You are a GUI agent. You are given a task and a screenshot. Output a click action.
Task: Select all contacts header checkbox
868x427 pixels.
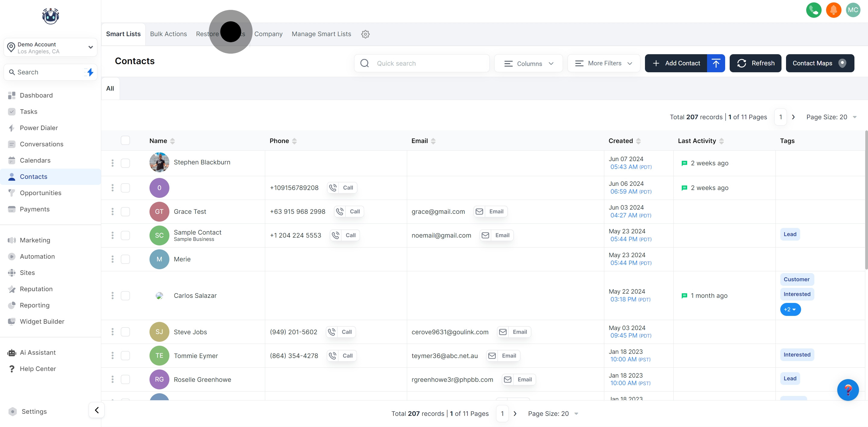pos(125,140)
